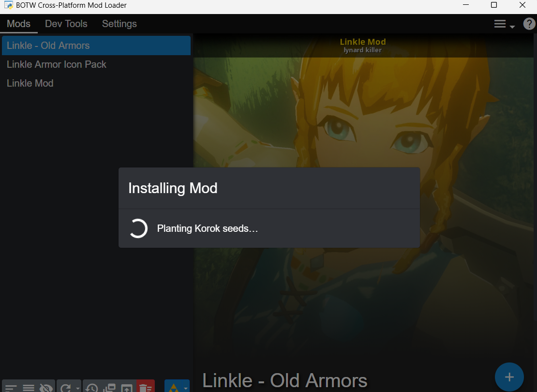The image size is (537, 392).
Task: Close the Mod Loader window
Action: (x=522, y=5)
